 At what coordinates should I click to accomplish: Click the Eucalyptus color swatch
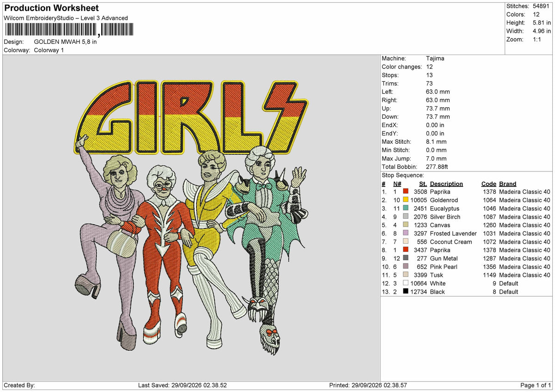[x=406, y=208]
